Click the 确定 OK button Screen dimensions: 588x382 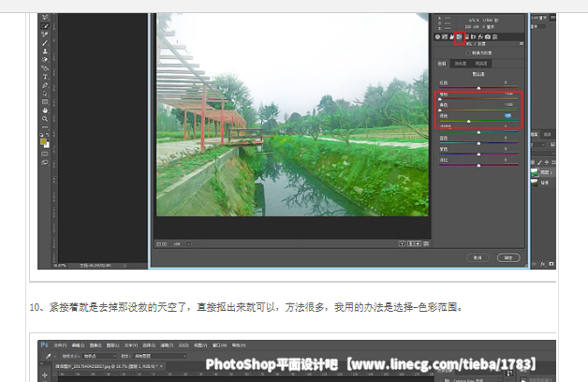point(508,257)
